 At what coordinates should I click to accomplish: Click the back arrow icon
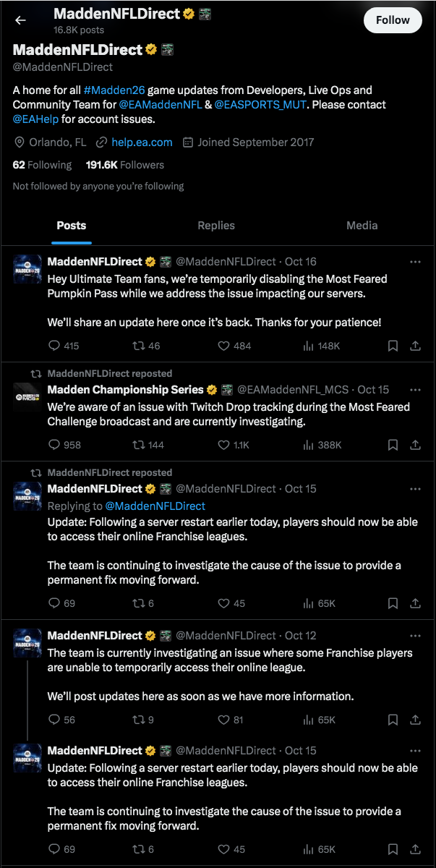point(20,20)
